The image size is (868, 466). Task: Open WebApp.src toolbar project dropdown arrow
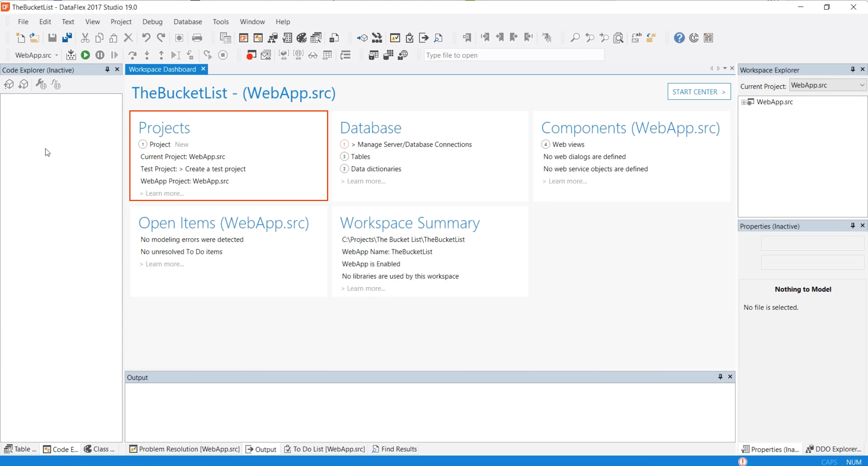click(57, 55)
